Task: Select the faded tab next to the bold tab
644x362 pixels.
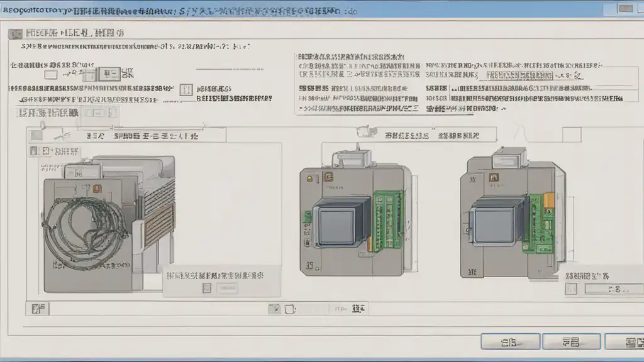Action: pos(99,112)
